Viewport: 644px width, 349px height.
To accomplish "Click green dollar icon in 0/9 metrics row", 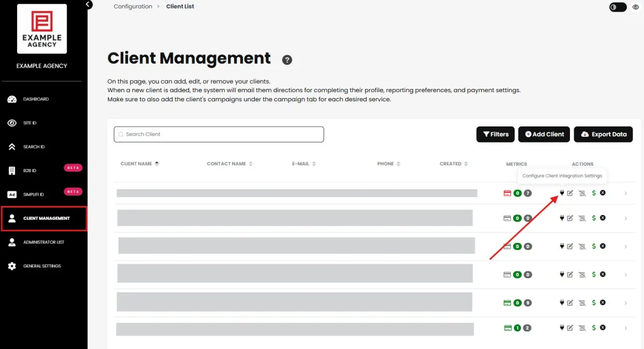I will coord(594,302).
